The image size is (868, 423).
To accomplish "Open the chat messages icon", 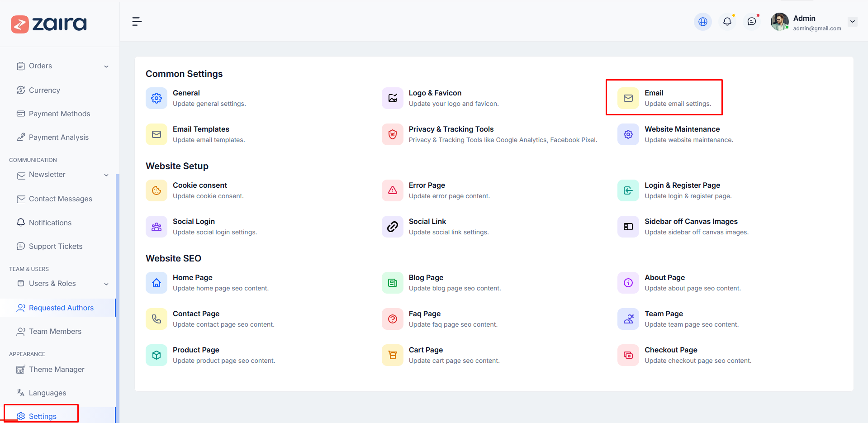I will pos(751,21).
